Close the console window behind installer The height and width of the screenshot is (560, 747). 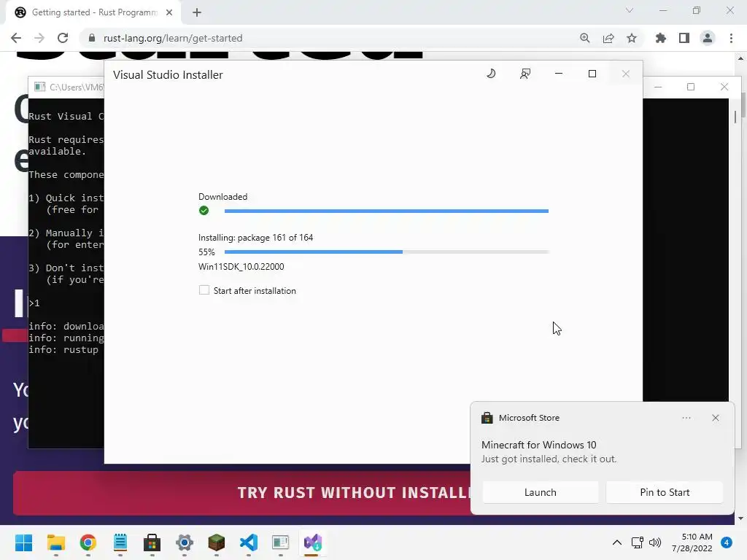[724, 87]
